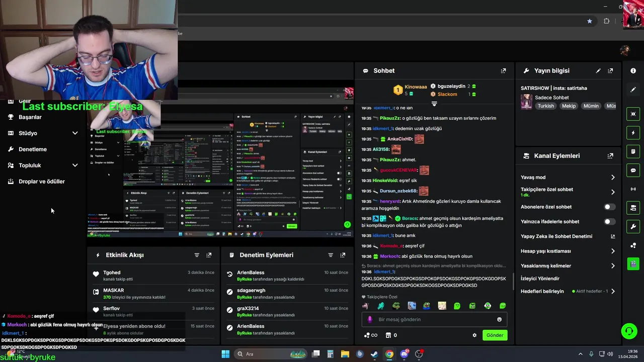Click graX3214 in Denetim Eylemleri

click(248, 308)
